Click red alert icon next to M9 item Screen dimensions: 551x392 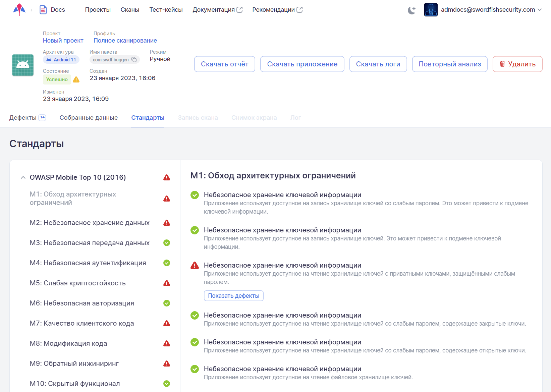pyautogui.click(x=167, y=363)
